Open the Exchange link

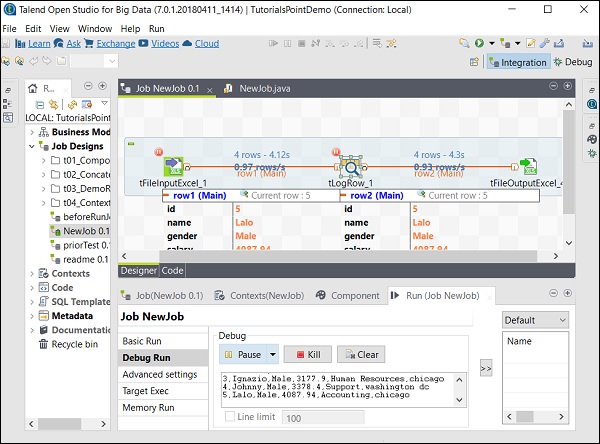[x=116, y=44]
